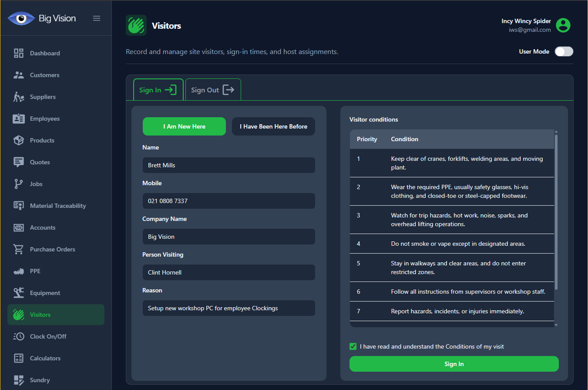Toggle the User Mode switch
This screenshot has width=588, height=390.
click(x=564, y=51)
